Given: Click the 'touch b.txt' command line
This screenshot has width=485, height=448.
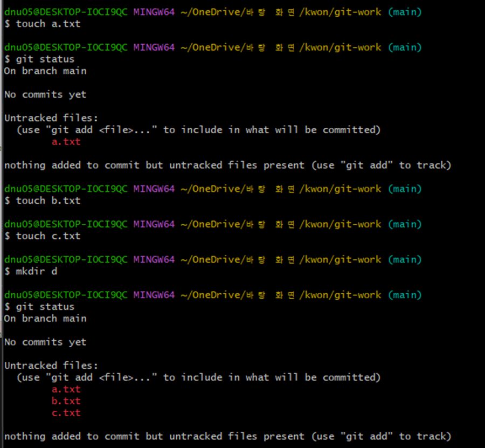Looking at the screenshot, I should tap(43, 201).
